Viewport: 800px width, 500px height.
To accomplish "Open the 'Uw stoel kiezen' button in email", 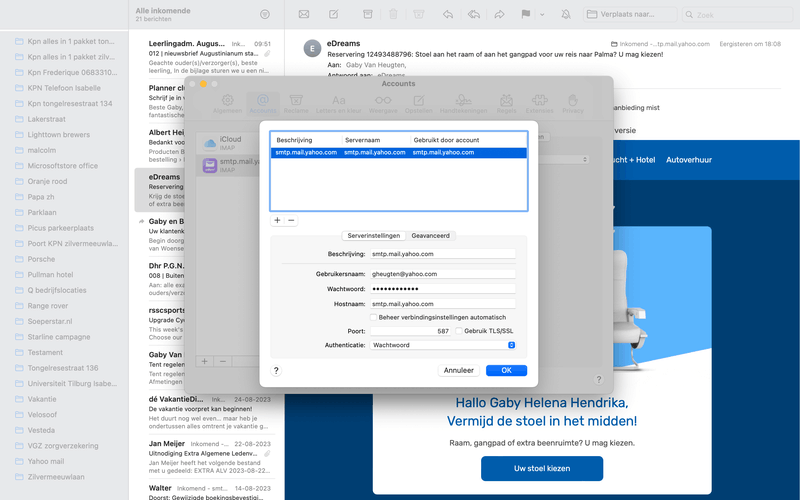I will pos(542,468).
